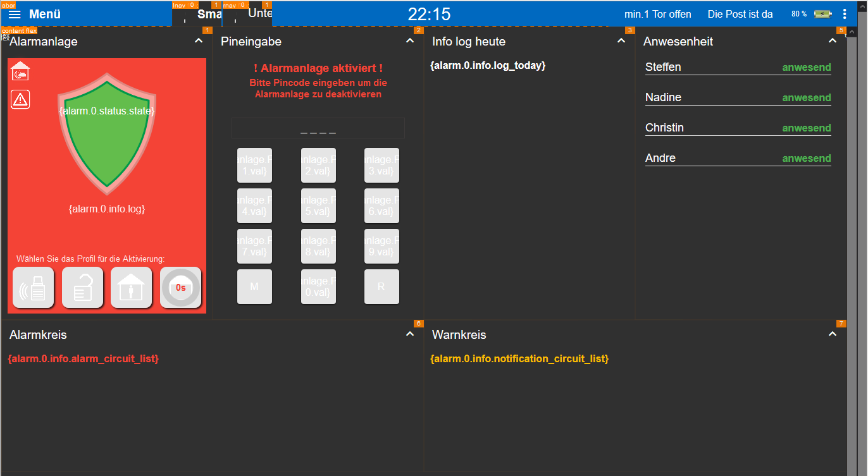Click the 80 % battery text
Screen dimensions: 868x476
799,14
